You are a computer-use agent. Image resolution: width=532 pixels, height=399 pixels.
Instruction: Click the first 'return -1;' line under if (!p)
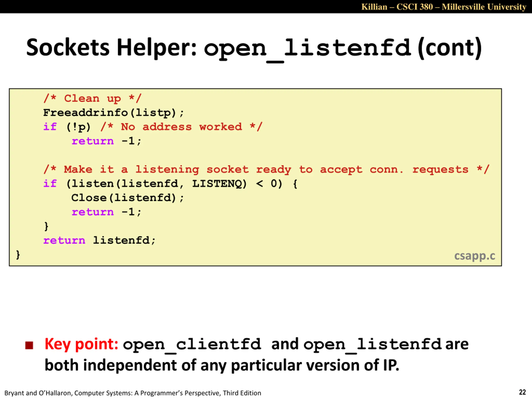coord(107,141)
